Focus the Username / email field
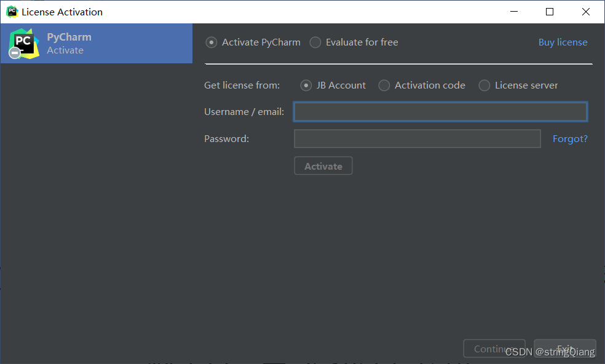 (440, 111)
